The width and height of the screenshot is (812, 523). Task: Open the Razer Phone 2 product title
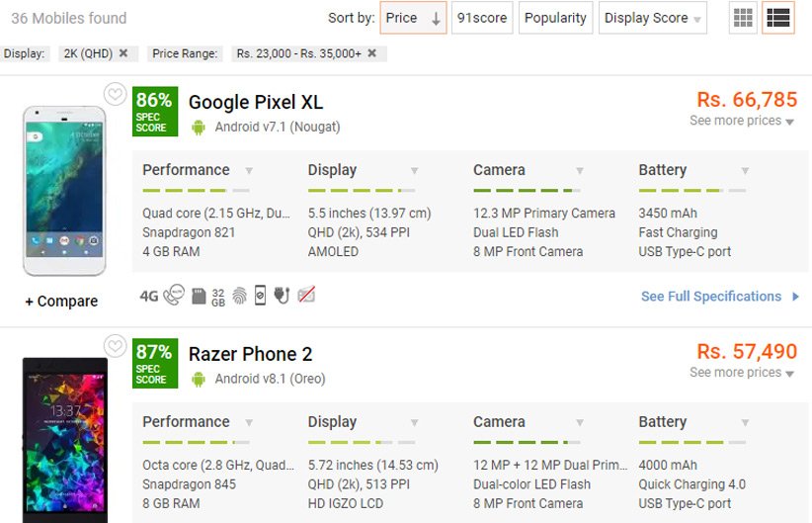tap(251, 354)
